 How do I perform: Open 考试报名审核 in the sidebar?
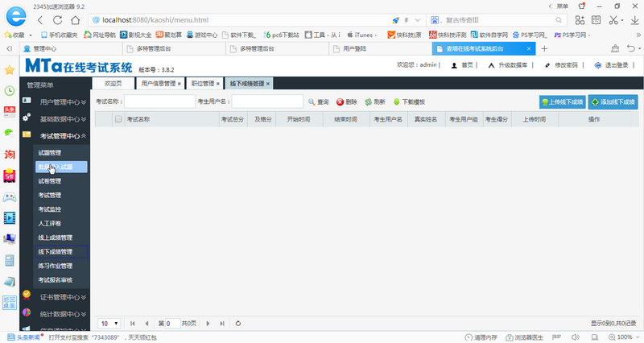point(56,280)
